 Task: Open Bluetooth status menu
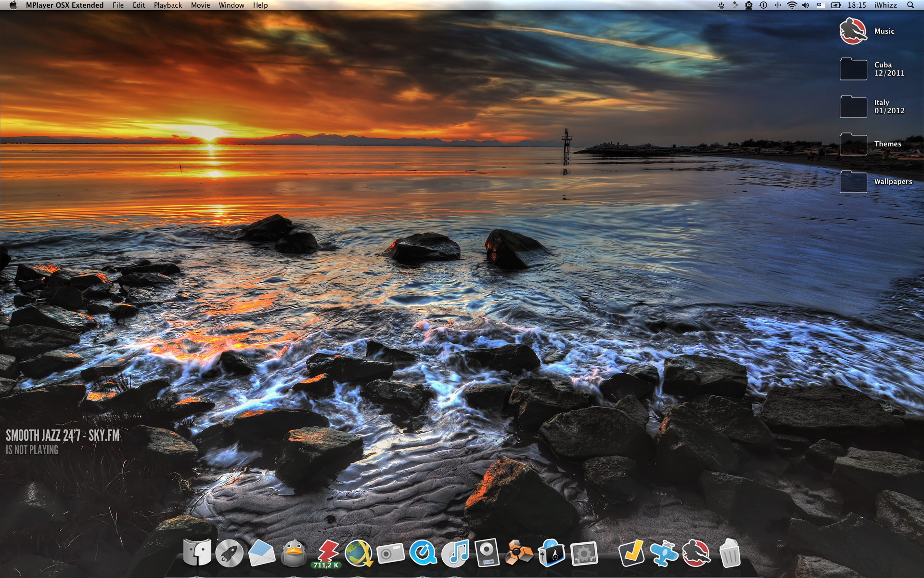click(778, 5)
